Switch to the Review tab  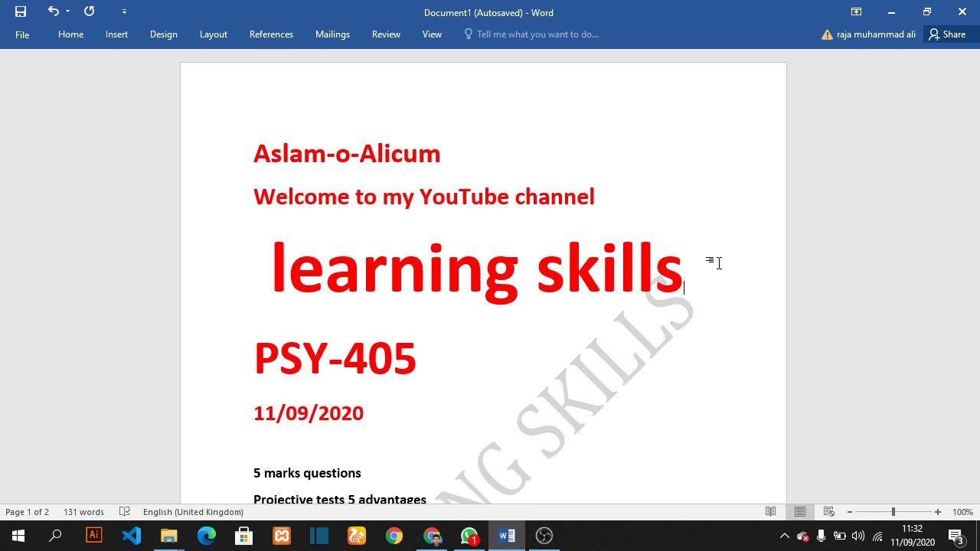386,34
